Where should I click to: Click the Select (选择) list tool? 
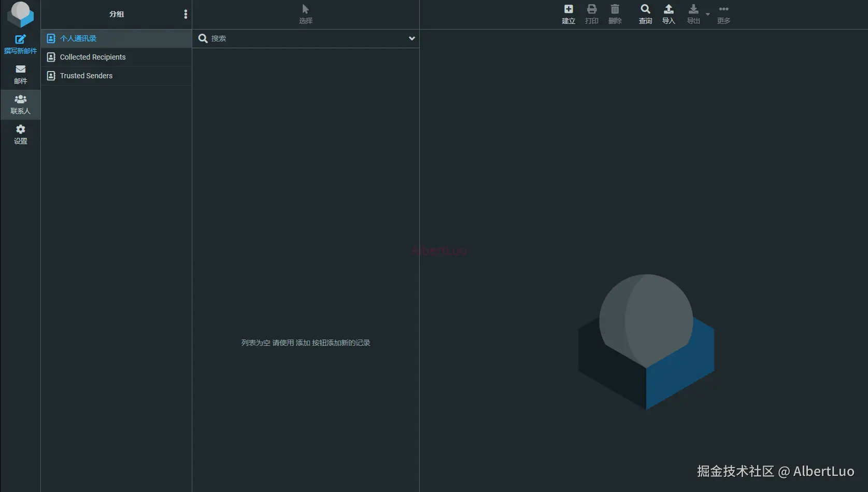306,15
